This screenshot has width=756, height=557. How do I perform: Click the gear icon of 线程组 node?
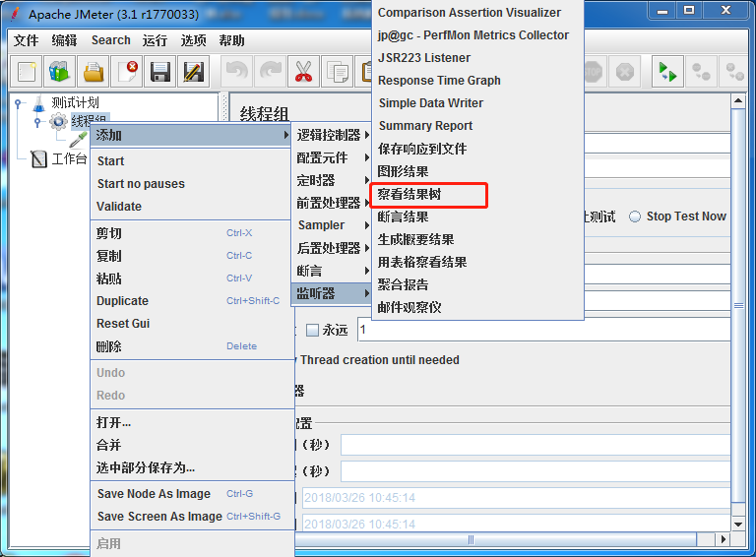(58, 121)
